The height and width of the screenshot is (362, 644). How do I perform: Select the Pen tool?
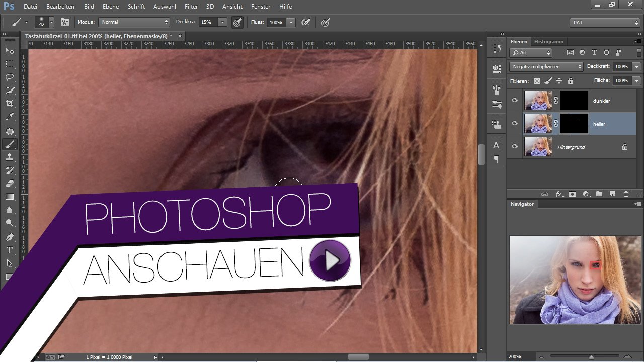tap(10, 237)
